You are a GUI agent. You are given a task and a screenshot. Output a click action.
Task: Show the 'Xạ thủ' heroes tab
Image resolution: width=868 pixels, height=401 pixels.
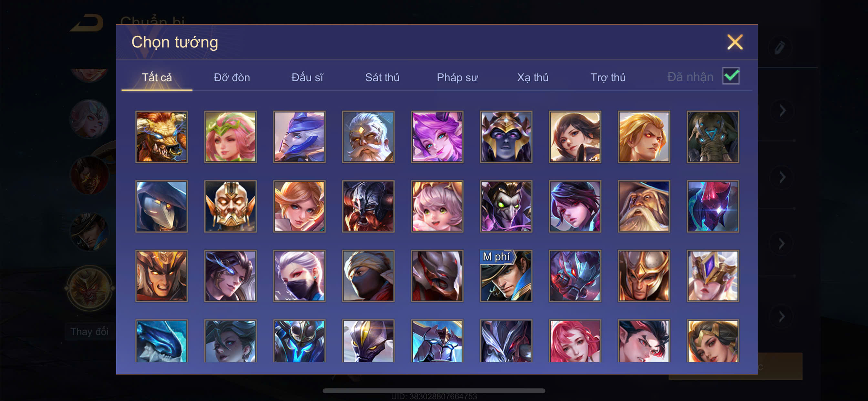(533, 77)
